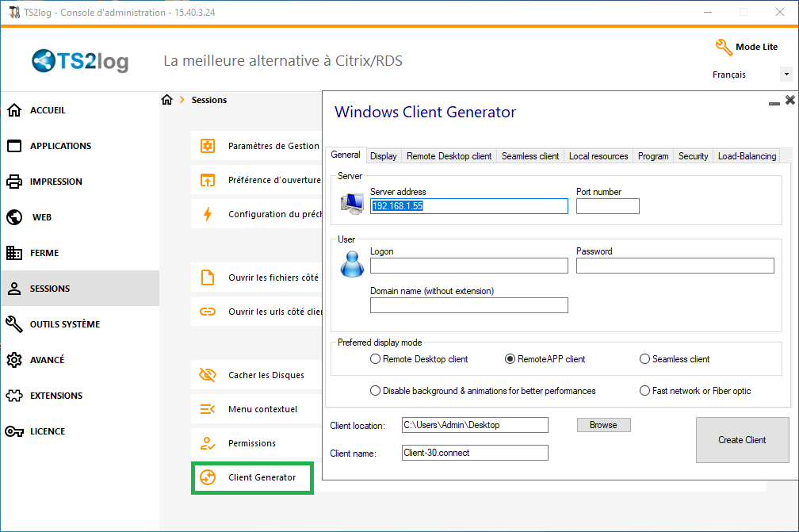Screen dimensions: 799x532
Task: Click the Domain name input field
Action: pyautogui.click(x=468, y=305)
